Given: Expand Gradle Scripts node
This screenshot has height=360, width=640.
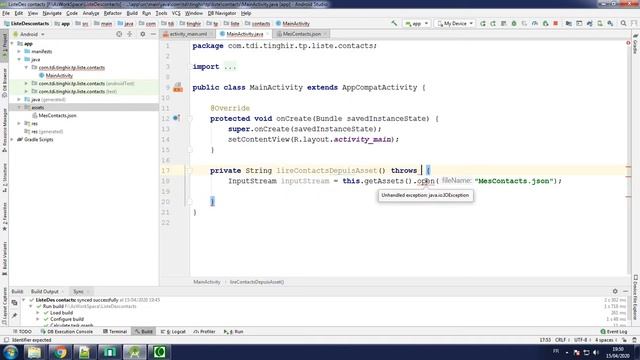Looking at the screenshot, I should [x=12, y=140].
